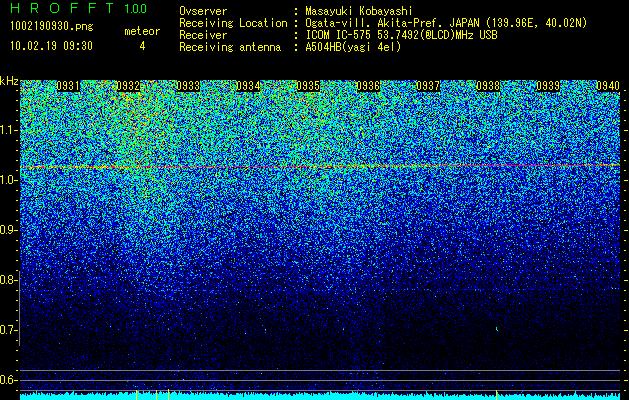Click the 0.8 kHz axis label
Screen dimensions: 629x400
(8, 280)
